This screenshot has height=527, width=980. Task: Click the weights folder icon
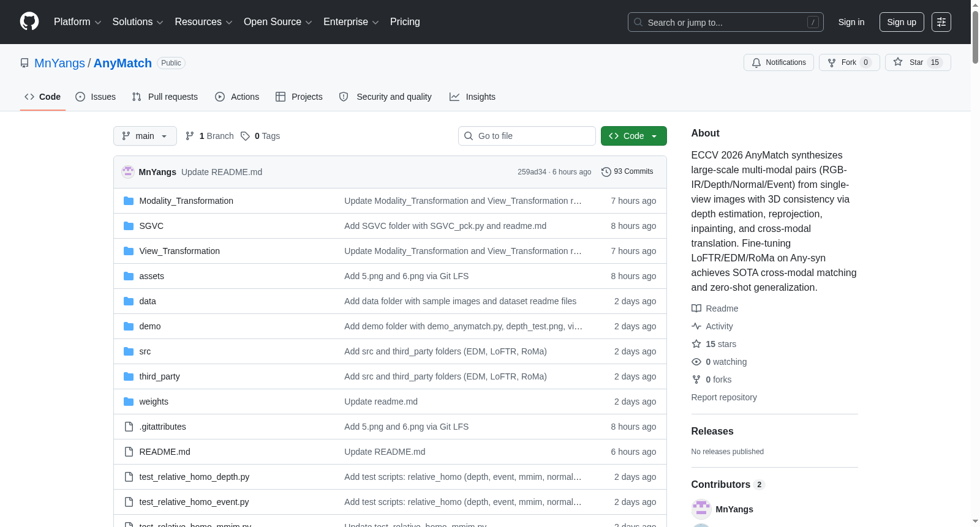point(129,402)
